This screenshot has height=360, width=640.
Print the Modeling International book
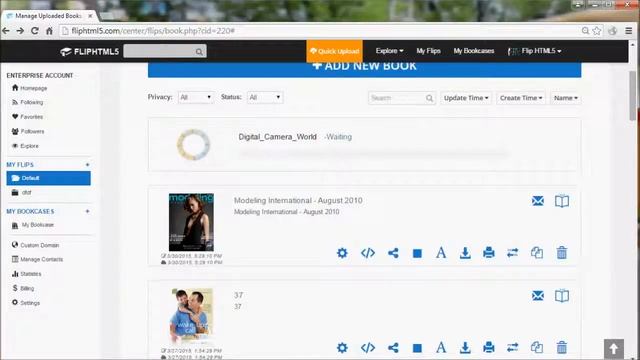coord(489,253)
